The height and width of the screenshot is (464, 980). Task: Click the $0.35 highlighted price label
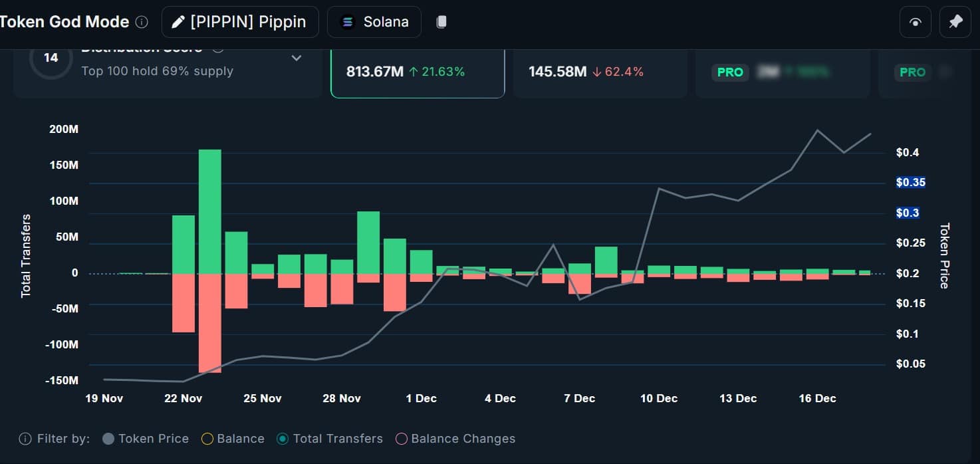pos(910,183)
